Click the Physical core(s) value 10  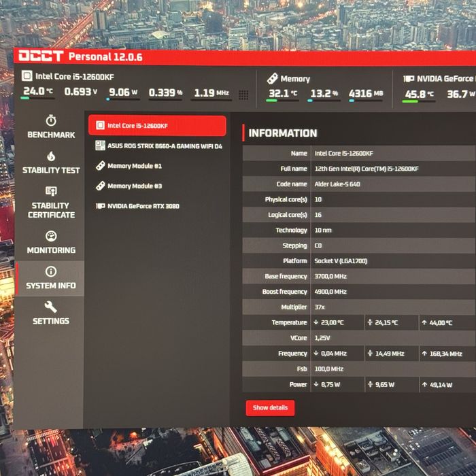tap(318, 199)
